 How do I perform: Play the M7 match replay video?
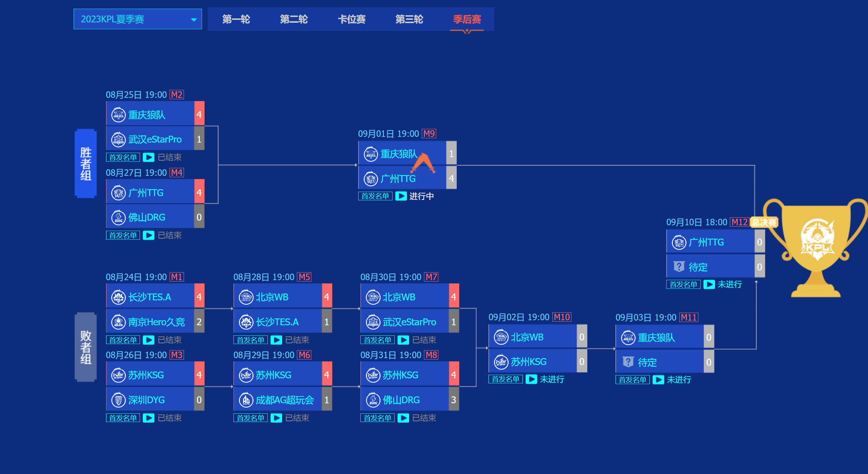click(403, 340)
